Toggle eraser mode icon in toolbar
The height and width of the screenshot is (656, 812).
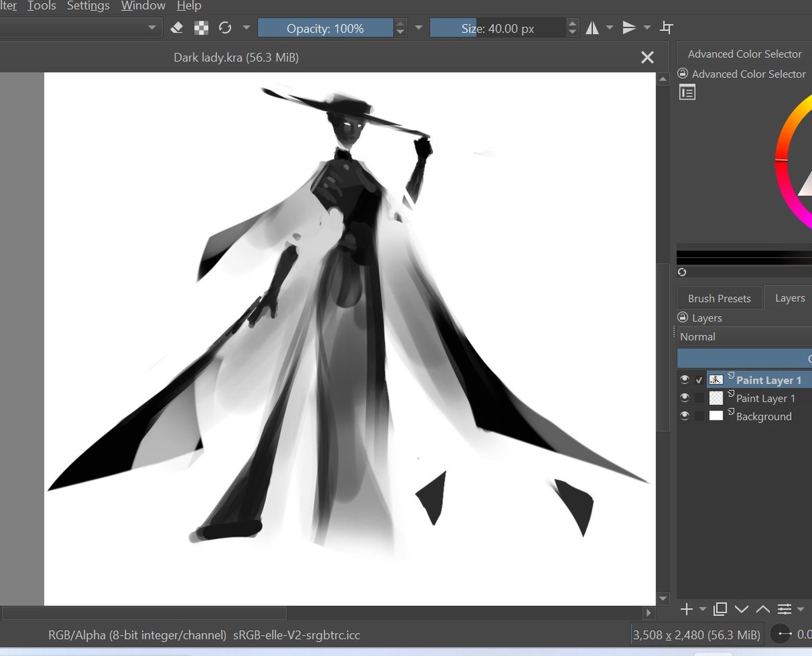pos(177,28)
